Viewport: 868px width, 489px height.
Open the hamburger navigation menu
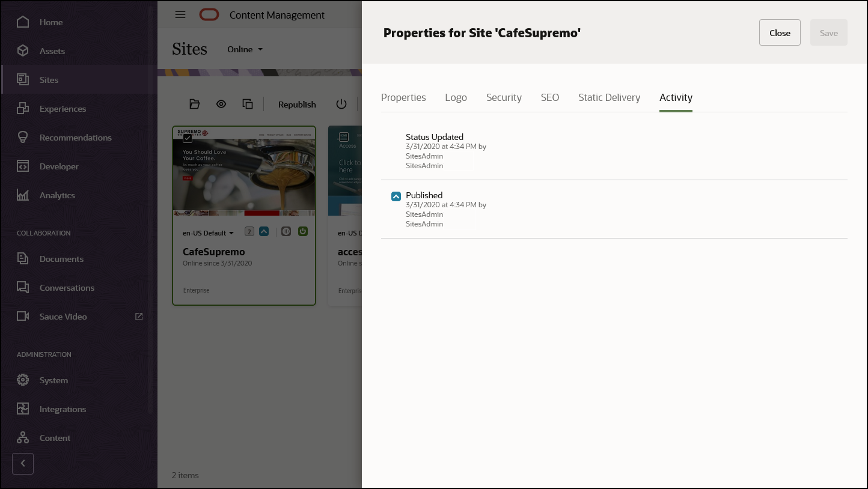click(x=180, y=15)
